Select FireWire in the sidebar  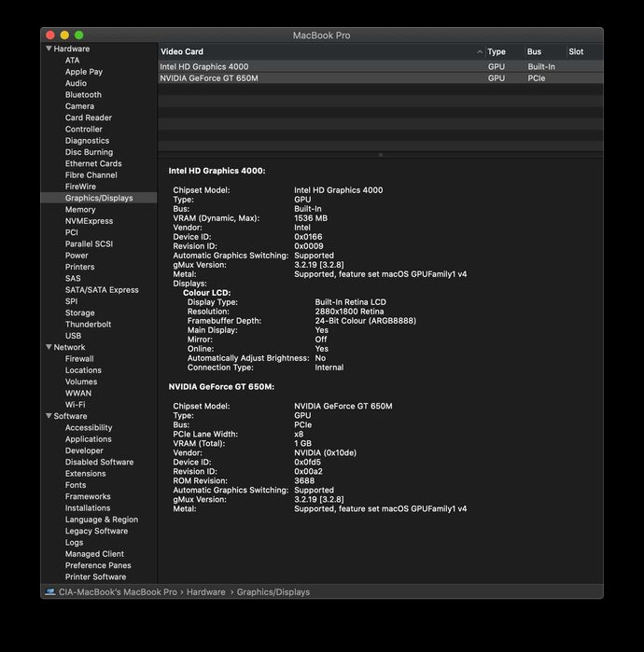(80, 187)
